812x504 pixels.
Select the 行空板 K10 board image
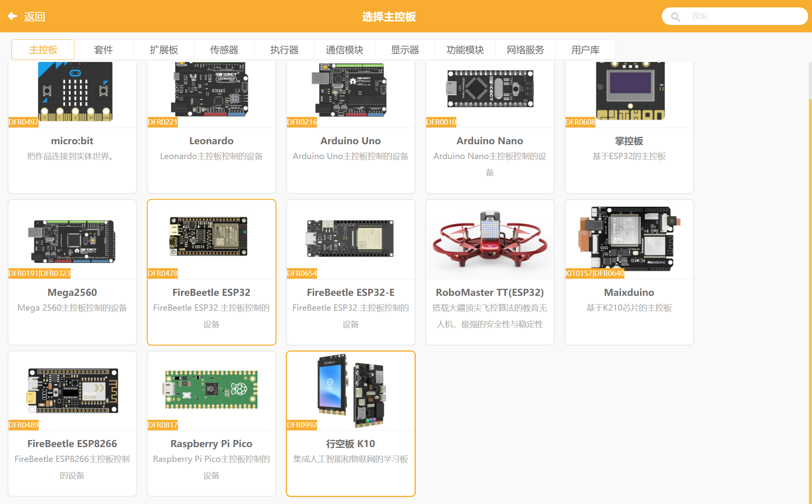(351, 390)
